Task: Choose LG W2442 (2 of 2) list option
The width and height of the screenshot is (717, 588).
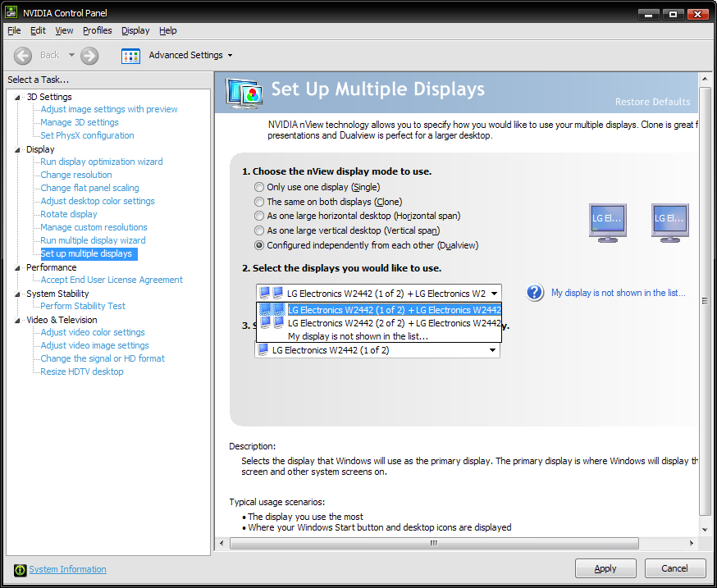Action: [x=379, y=323]
